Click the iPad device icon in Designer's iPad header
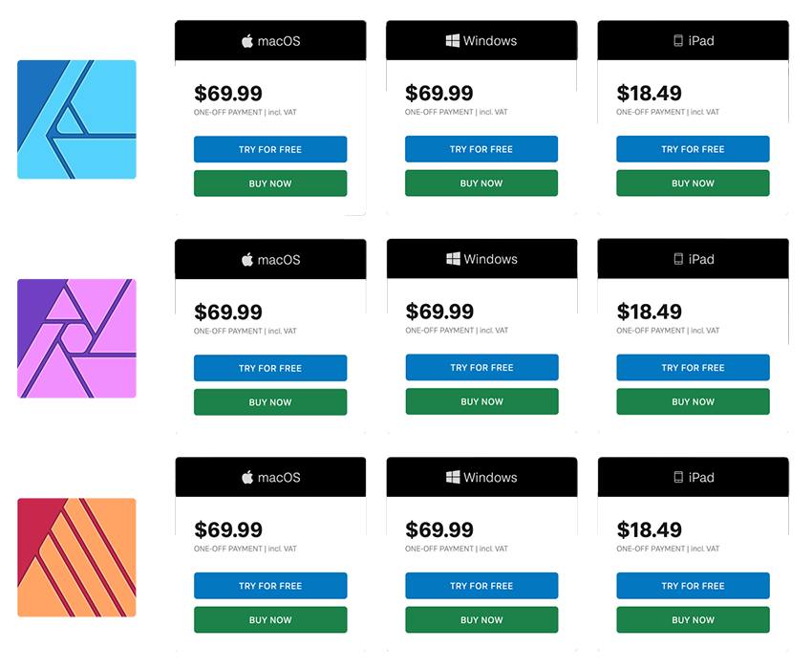The image size is (812, 669). [678, 40]
